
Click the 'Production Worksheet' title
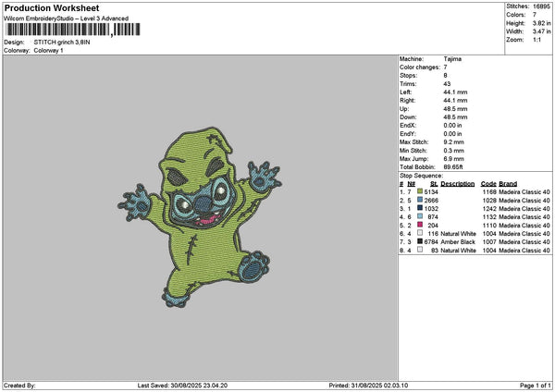[52, 7]
